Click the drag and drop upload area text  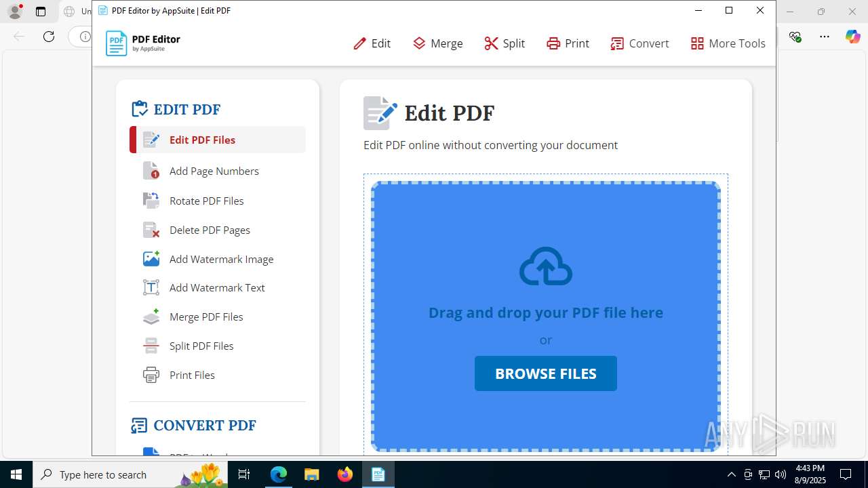point(546,312)
